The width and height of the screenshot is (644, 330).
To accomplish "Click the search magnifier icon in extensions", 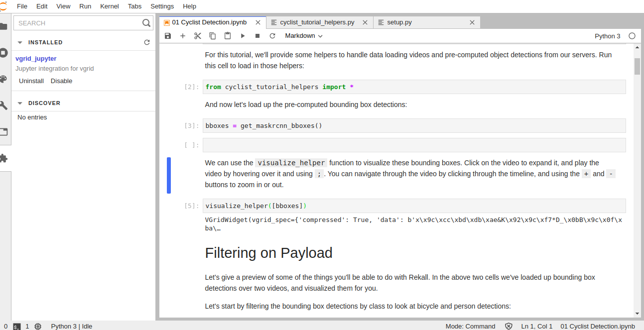I will coord(146,23).
